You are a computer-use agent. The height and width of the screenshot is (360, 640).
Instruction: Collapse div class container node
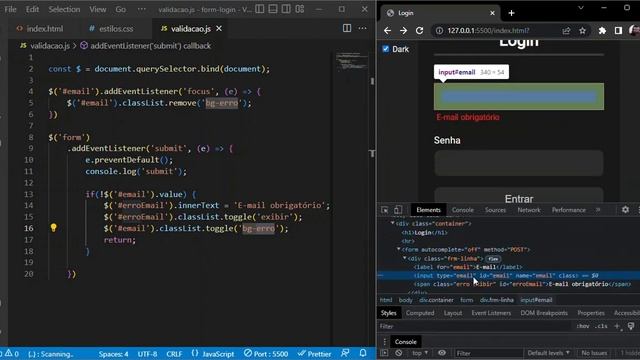pos(393,223)
